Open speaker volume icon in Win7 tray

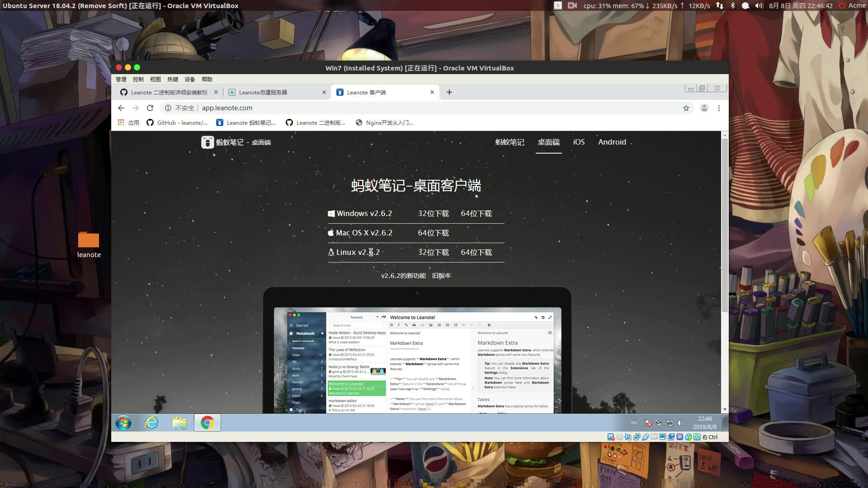click(681, 423)
